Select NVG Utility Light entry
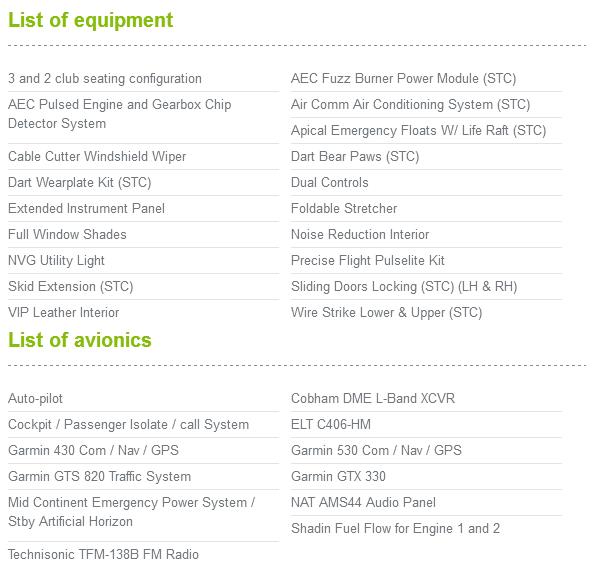Image resolution: width=594 pixels, height=567 pixels. point(56,261)
